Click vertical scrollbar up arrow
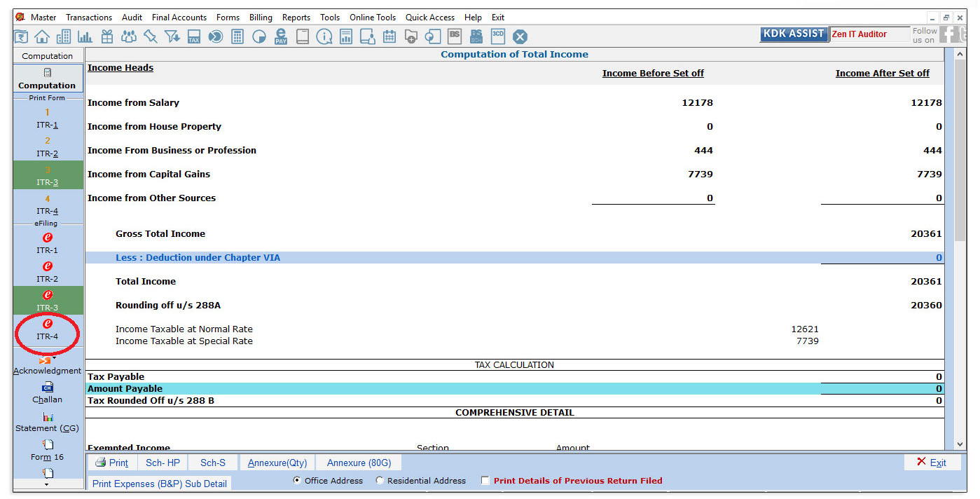Image resolution: width=980 pixels, height=499 pixels. pyautogui.click(x=959, y=54)
